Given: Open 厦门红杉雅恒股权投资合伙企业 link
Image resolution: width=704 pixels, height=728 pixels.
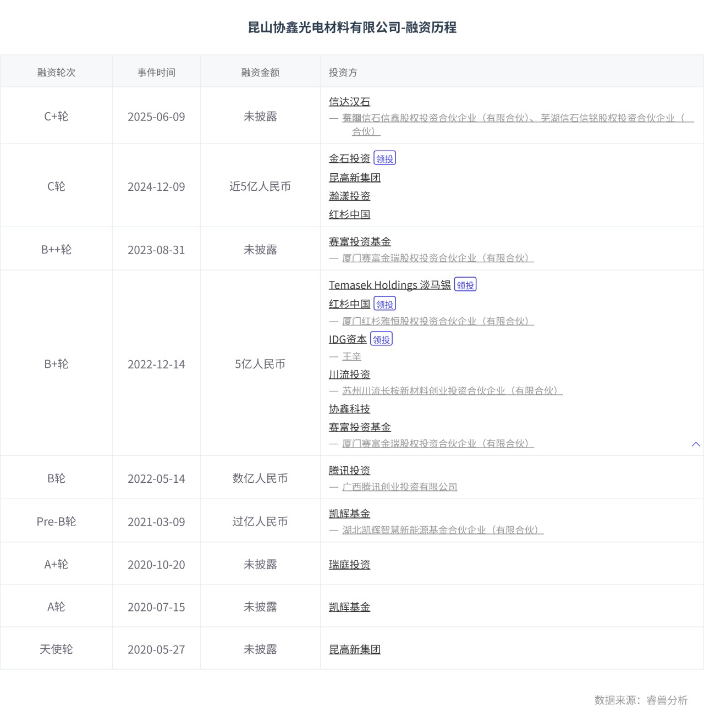Looking at the screenshot, I should tap(438, 321).
